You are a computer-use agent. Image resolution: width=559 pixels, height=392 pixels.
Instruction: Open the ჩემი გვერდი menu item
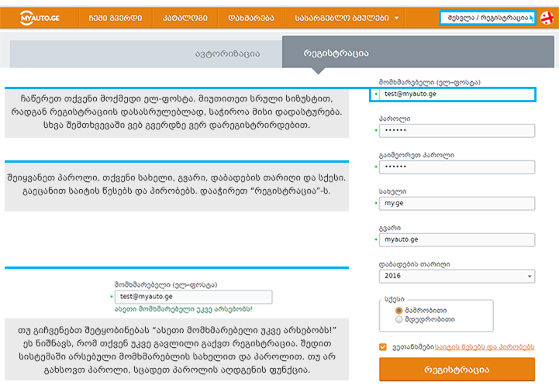(116, 18)
